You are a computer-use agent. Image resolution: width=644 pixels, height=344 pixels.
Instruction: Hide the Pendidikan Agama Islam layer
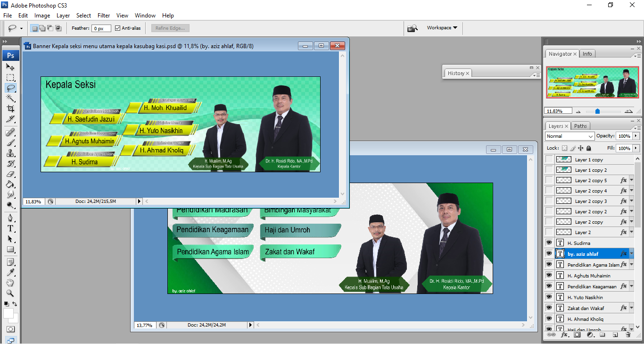pos(549,264)
